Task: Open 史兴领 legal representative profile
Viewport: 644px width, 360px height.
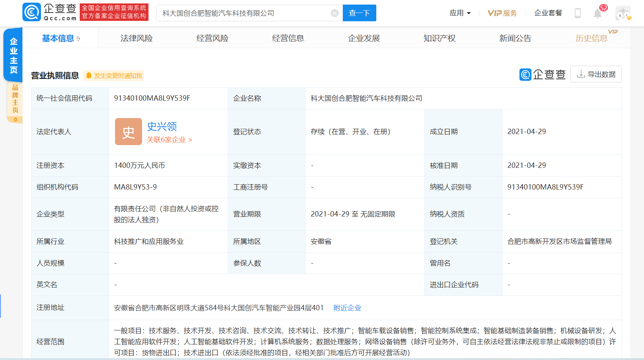Action: pos(162,126)
